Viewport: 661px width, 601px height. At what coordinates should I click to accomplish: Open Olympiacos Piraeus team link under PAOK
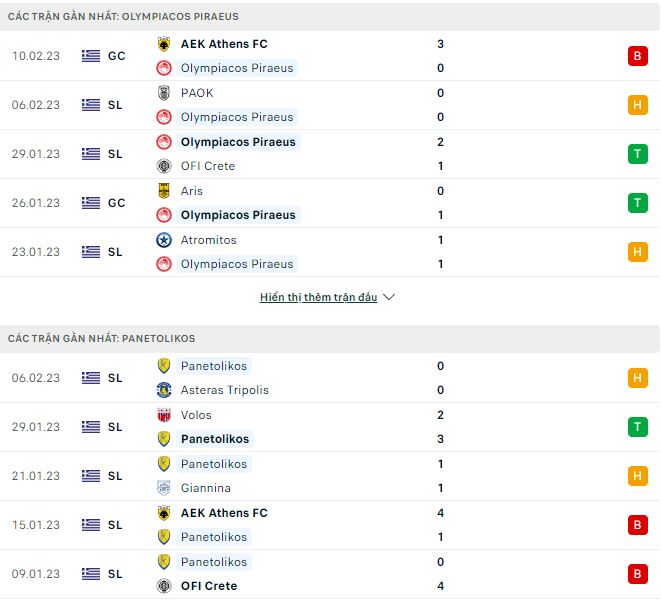coord(237,117)
